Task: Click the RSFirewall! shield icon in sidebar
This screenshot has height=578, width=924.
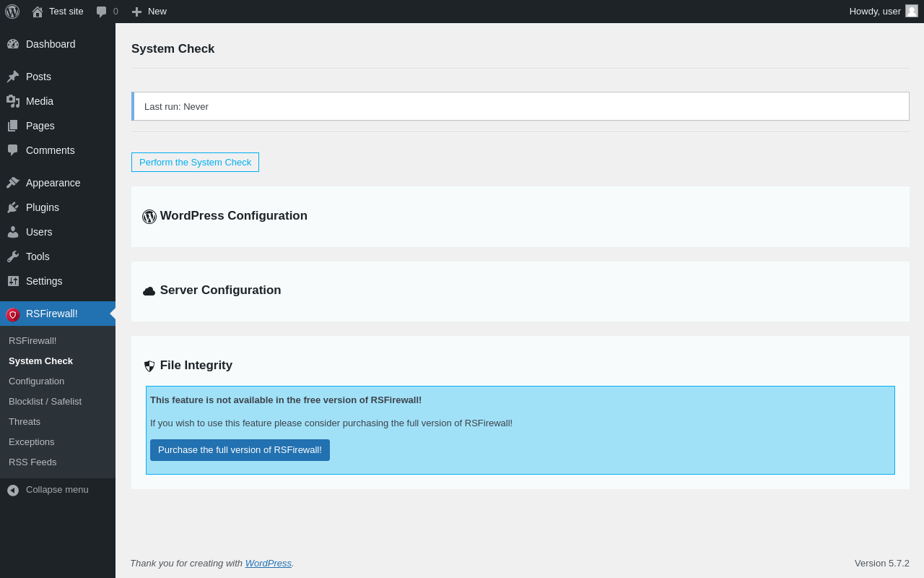Action: [13, 314]
